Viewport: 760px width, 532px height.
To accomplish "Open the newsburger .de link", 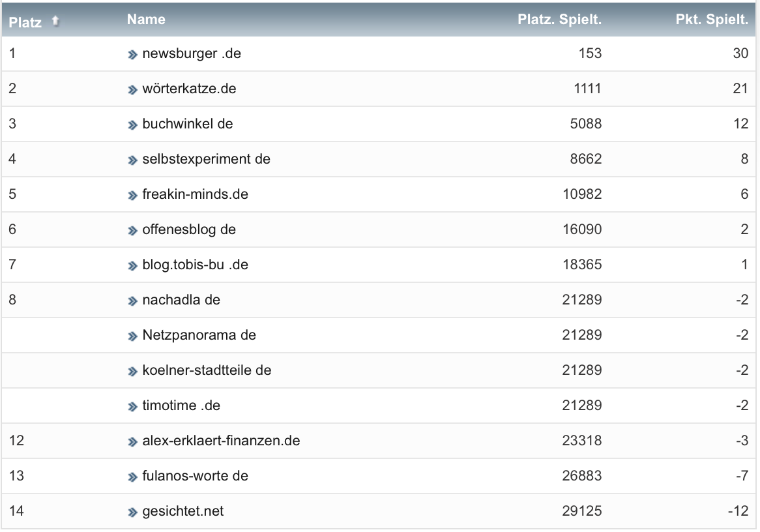I will [192, 53].
